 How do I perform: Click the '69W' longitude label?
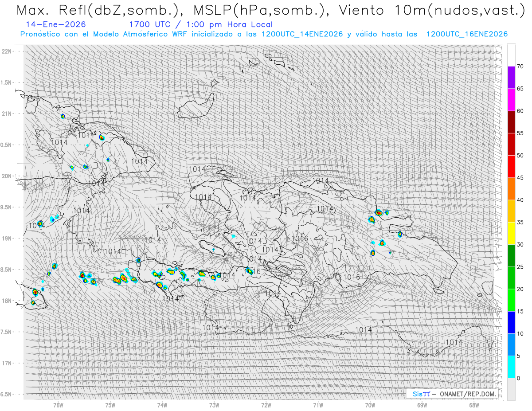(x=422, y=405)
